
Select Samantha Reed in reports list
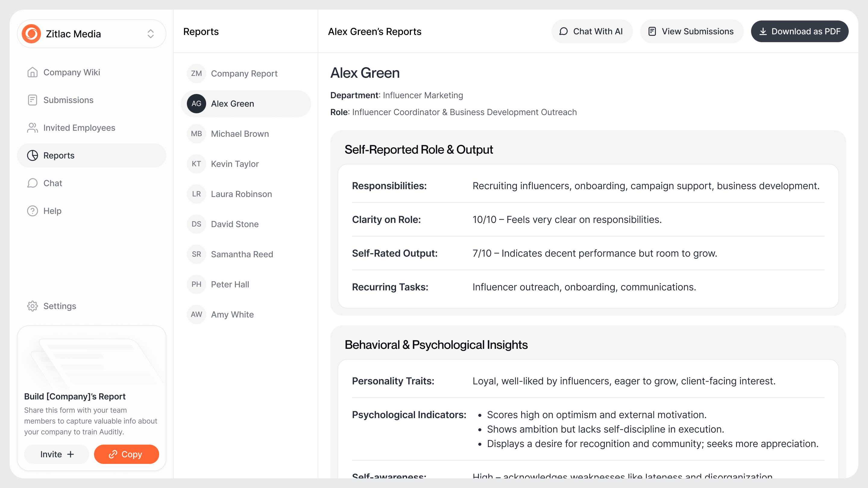click(x=242, y=254)
